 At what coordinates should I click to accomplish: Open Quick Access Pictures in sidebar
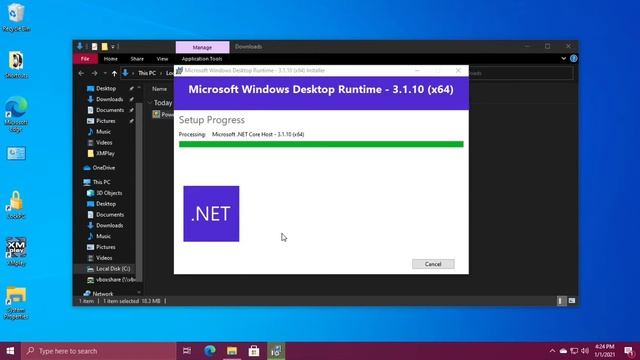point(106,121)
